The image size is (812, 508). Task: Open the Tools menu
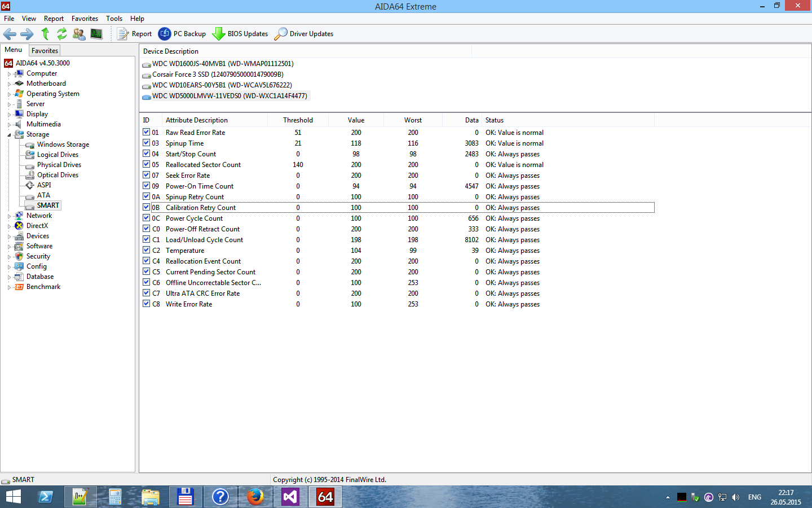[x=114, y=19]
